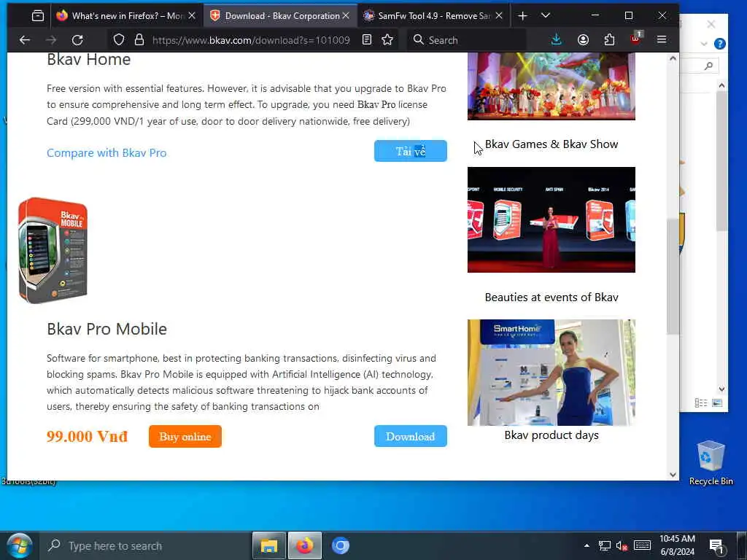Click page scrollbar down arrow

[x=673, y=474]
